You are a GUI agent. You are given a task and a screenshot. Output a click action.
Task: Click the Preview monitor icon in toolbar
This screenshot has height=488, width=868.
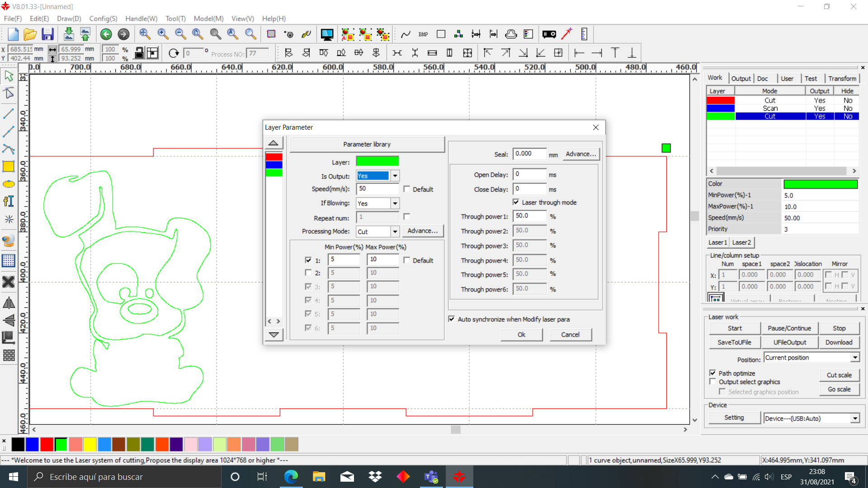pyautogui.click(x=326, y=34)
